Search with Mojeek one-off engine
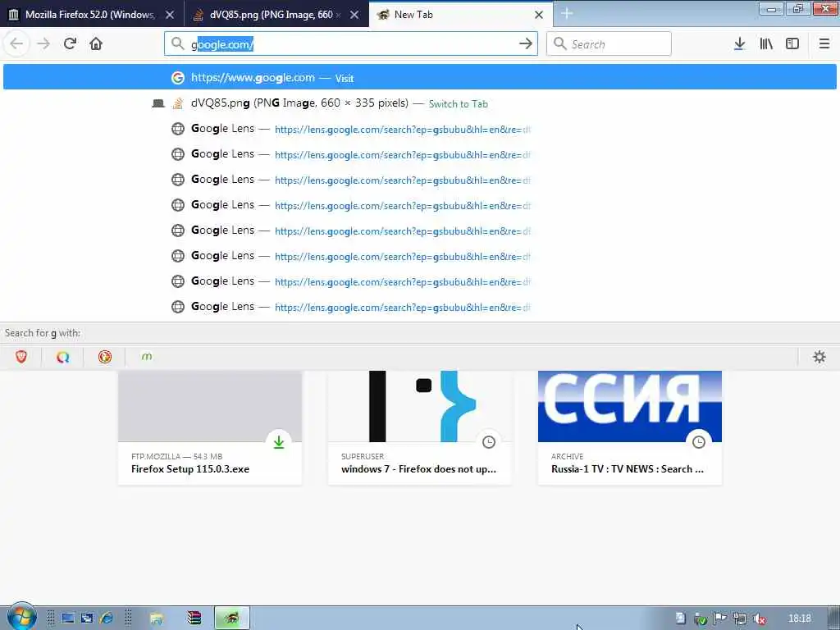 point(146,357)
